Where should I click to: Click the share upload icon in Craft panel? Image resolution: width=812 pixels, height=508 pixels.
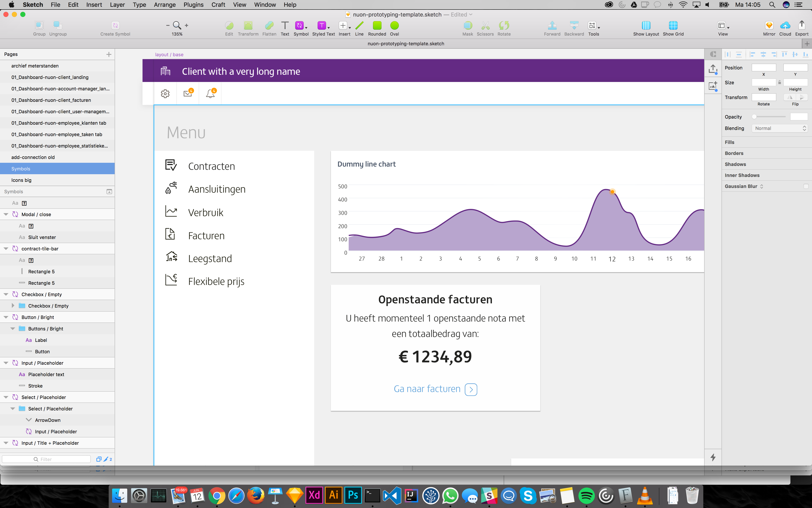click(x=713, y=69)
